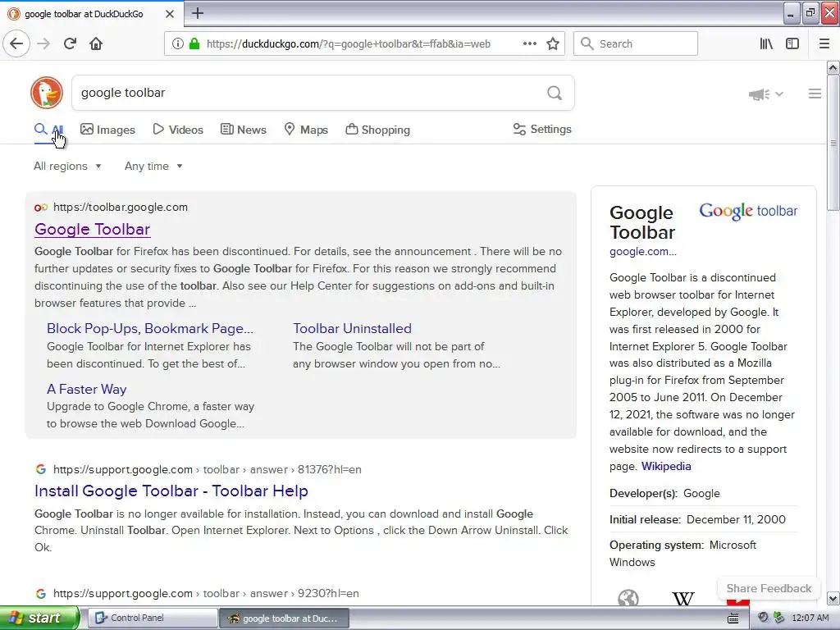Go back with the browser back arrow
This screenshot has height=630, width=840.
pos(16,43)
